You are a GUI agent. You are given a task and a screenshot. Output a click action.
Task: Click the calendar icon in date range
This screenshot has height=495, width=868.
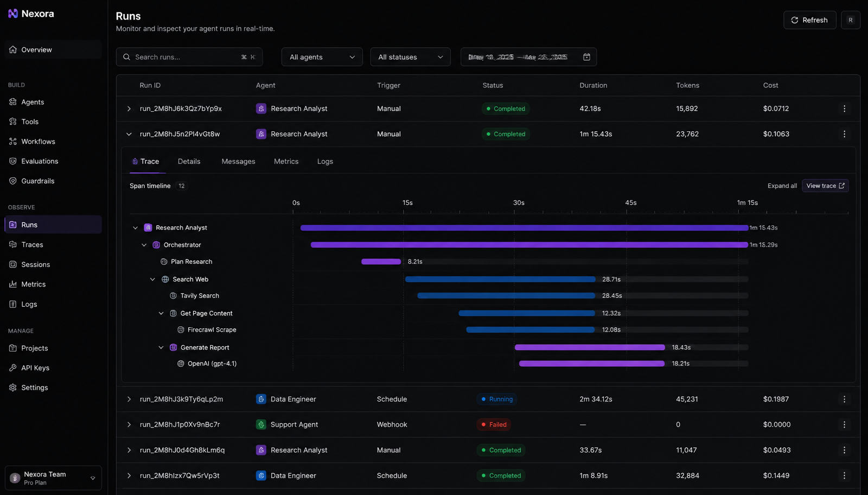pyautogui.click(x=586, y=57)
